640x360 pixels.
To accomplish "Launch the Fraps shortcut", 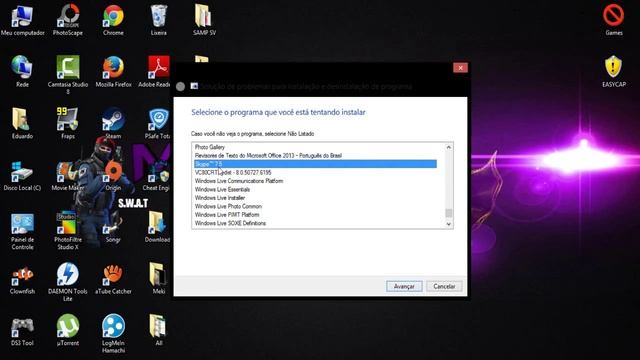I will tap(68, 124).
